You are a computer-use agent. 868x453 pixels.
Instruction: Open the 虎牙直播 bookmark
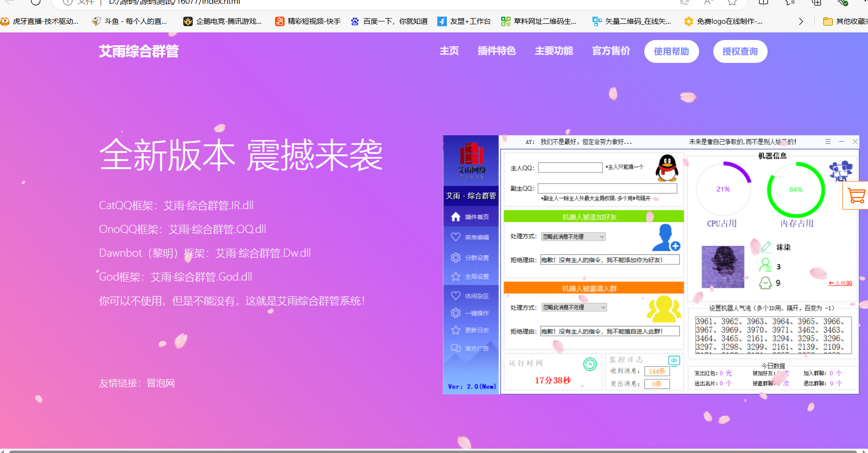[40, 21]
